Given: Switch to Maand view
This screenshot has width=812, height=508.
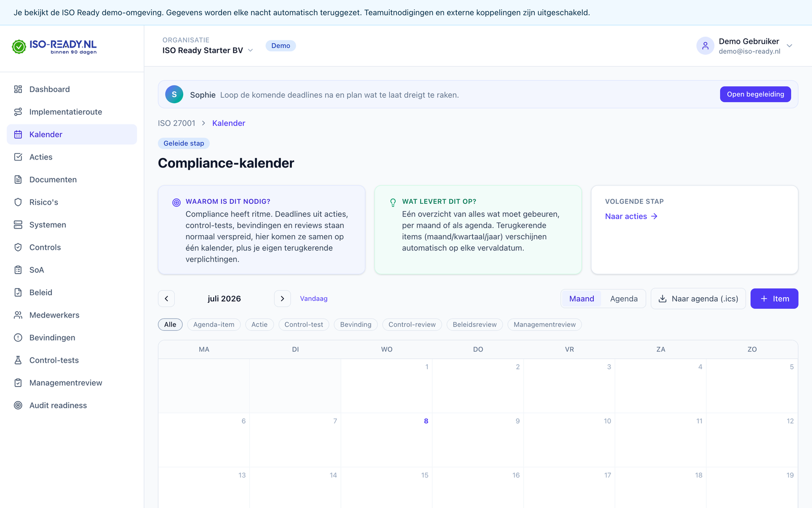Looking at the screenshot, I should [x=582, y=299].
